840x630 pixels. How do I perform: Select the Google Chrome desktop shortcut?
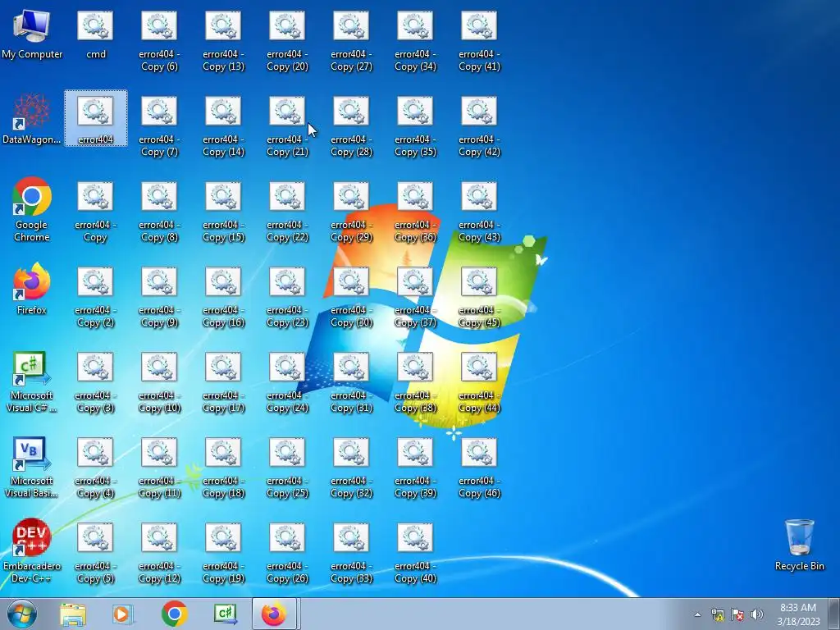(x=32, y=210)
